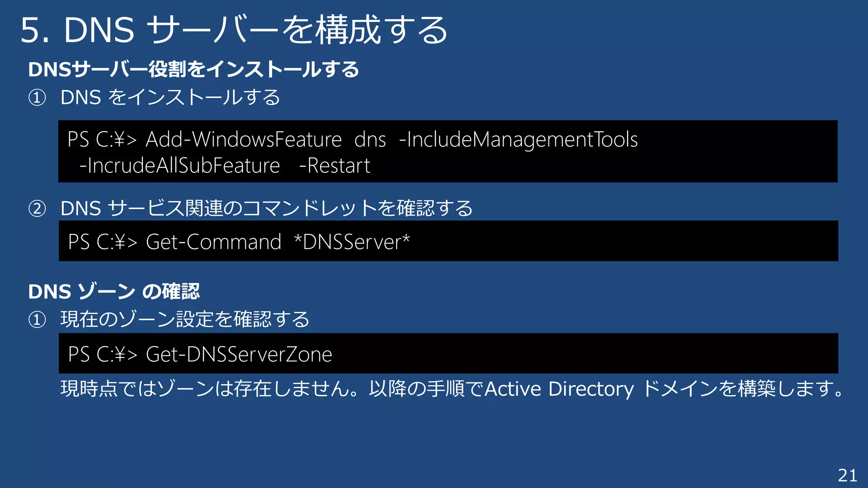Click the dns argument in the first command
The image size is (868, 488).
point(370,139)
